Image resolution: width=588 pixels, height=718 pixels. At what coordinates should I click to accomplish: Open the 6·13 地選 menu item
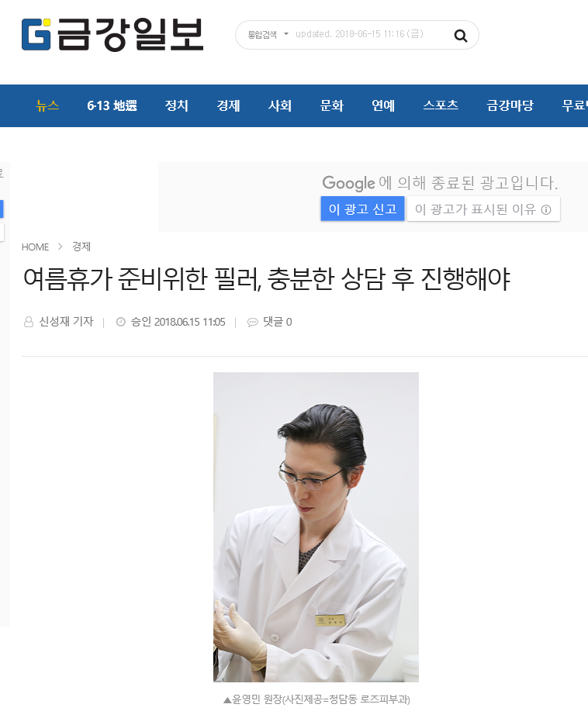coord(112,105)
